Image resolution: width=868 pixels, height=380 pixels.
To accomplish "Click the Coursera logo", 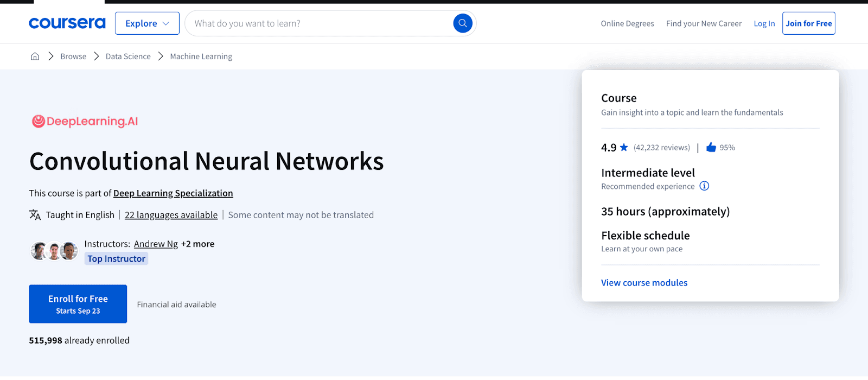I will [67, 23].
